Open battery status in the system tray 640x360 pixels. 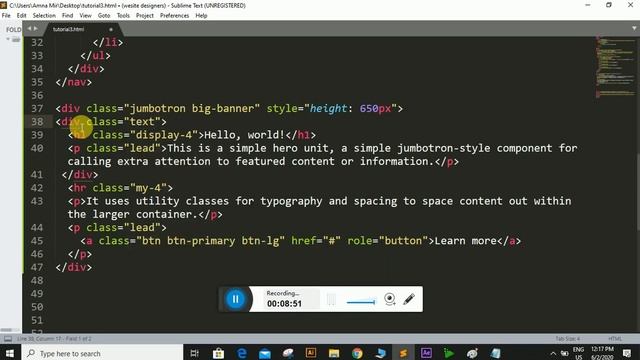[564, 353]
